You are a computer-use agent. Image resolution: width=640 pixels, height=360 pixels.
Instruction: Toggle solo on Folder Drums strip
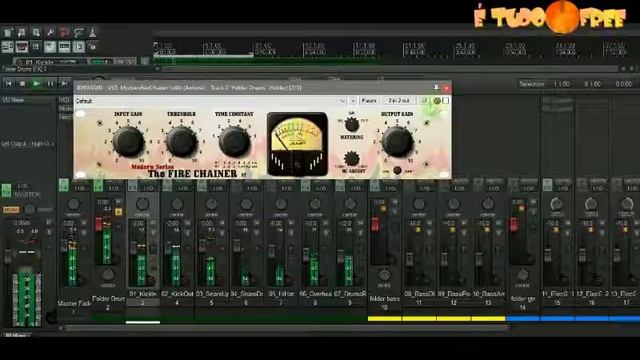[x=119, y=212]
